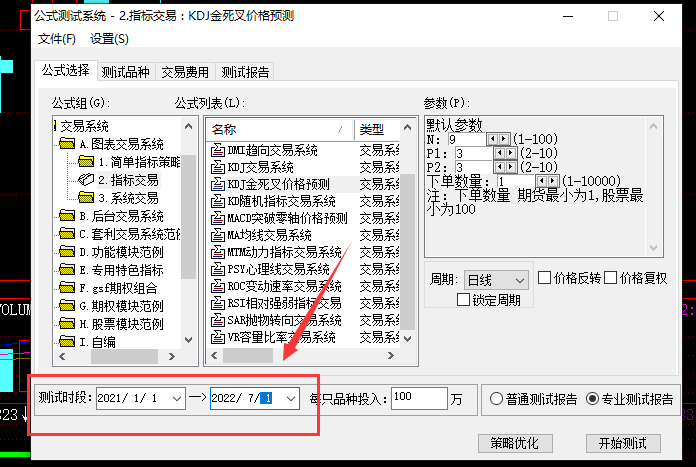Click the KD随机指标交易系统 formula icon
This screenshot has height=467, width=696.
click(x=218, y=202)
